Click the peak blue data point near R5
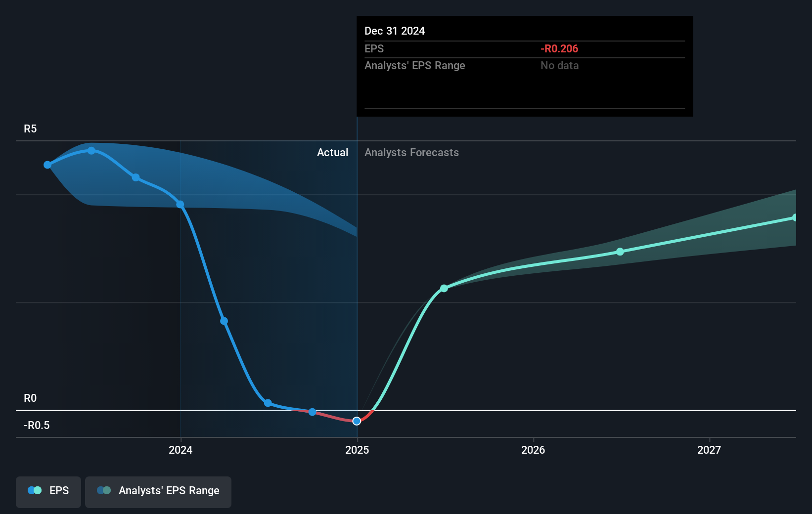Image resolution: width=812 pixels, height=514 pixels. pyautogui.click(x=91, y=151)
